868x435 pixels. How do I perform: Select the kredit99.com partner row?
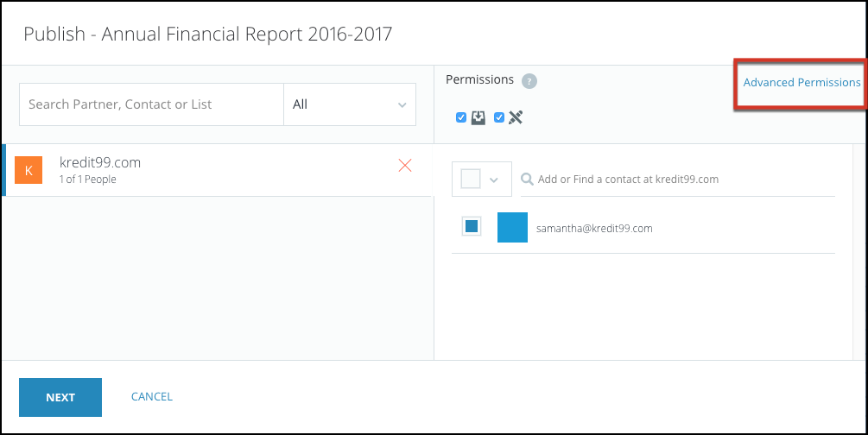(217, 170)
